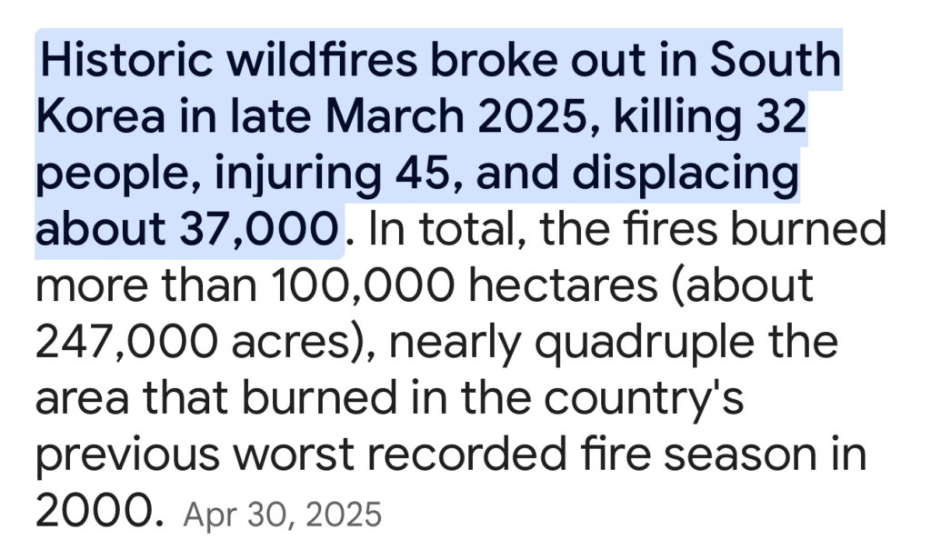Click the year "2000" in the last line

(93, 514)
